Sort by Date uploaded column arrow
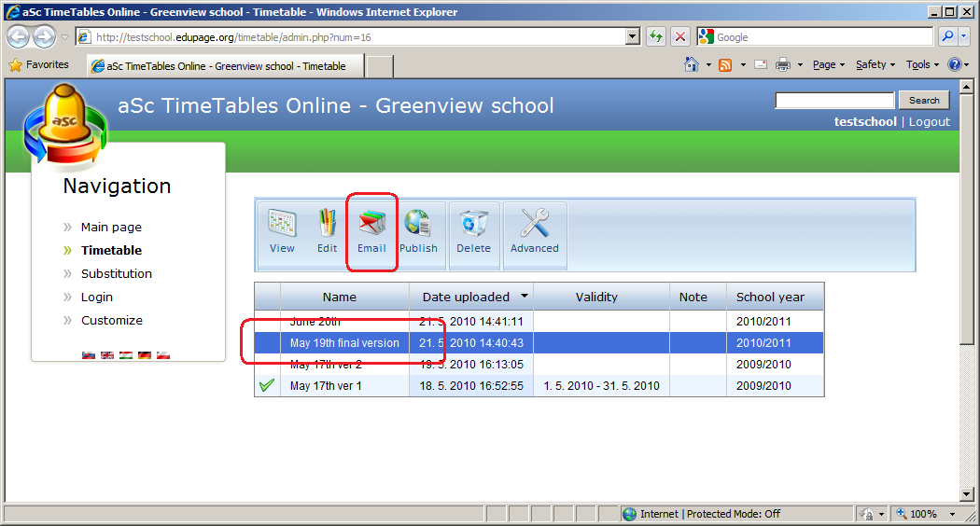980x526 pixels. click(x=525, y=297)
